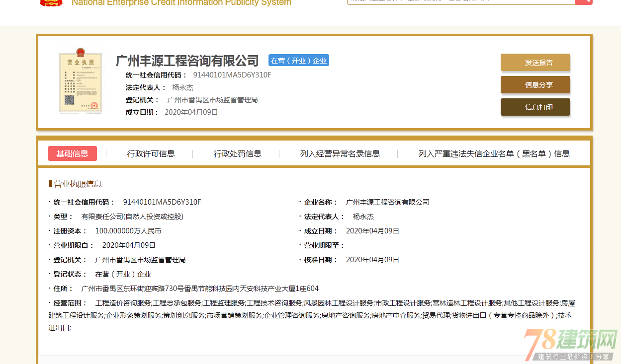Click the 在营（开业）企业 status badge
This screenshot has height=364, width=621.
point(299,61)
